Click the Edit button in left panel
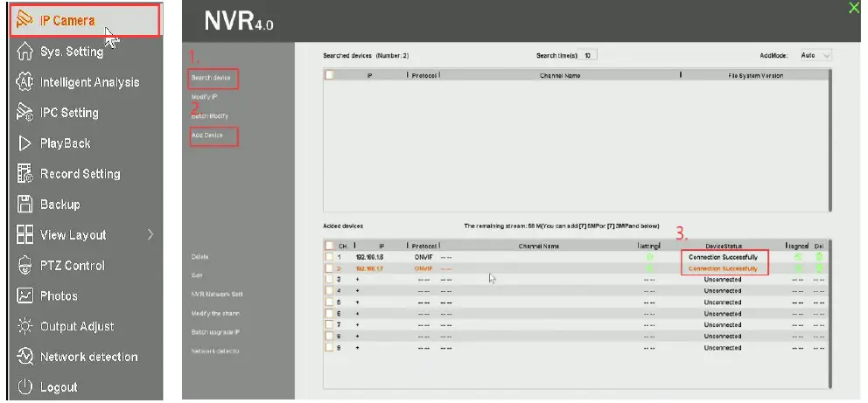The width and height of the screenshot is (868, 403). click(196, 275)
